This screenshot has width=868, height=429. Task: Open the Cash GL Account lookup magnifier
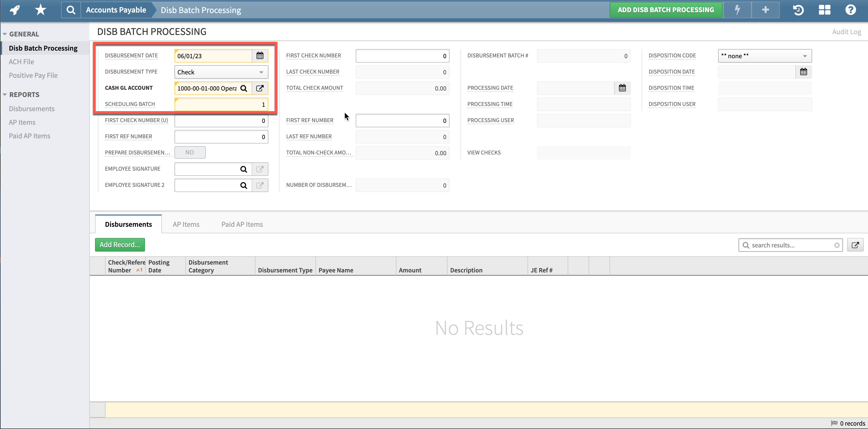click(244, 88)
